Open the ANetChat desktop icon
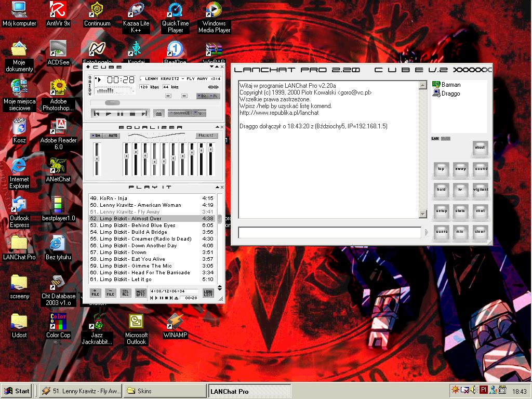 (58, 166)
